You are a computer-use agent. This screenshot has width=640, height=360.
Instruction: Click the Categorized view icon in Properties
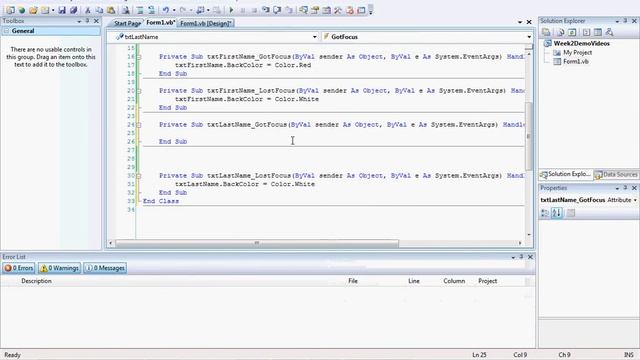click(545, 213)
